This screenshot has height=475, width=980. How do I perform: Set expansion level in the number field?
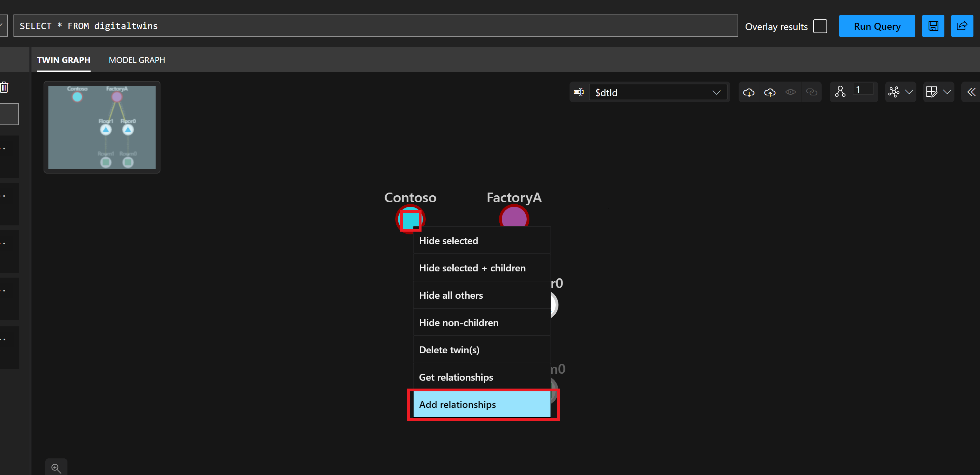point(863,90)
